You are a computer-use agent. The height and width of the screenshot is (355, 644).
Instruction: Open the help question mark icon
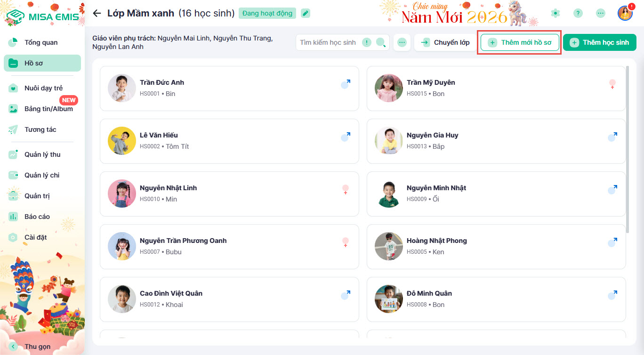[578, 13]
